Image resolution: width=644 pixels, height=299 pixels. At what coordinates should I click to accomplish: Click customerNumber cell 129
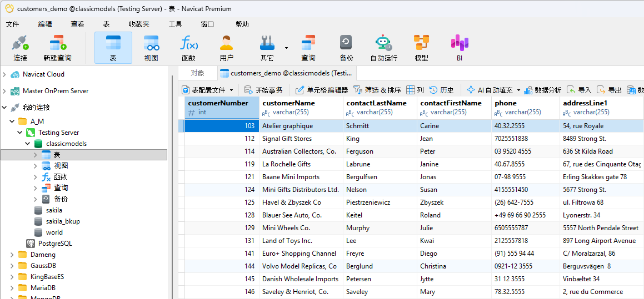[222, 227]
